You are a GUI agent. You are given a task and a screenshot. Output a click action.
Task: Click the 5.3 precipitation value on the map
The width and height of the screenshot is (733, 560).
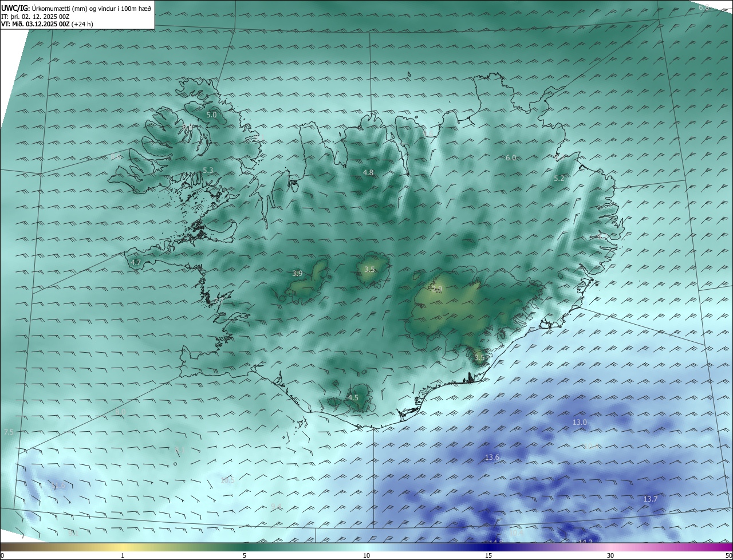(208, 171)
